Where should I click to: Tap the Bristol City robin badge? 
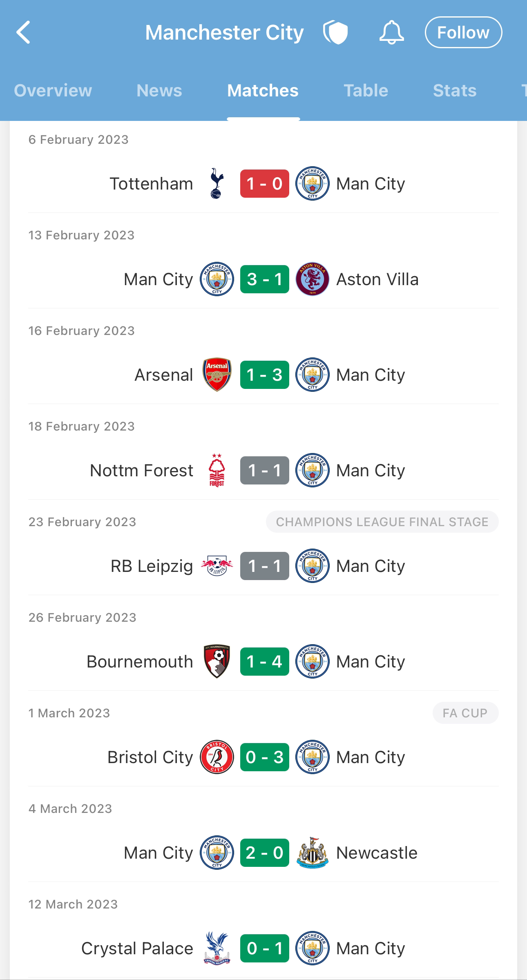[x=217, y=757]
